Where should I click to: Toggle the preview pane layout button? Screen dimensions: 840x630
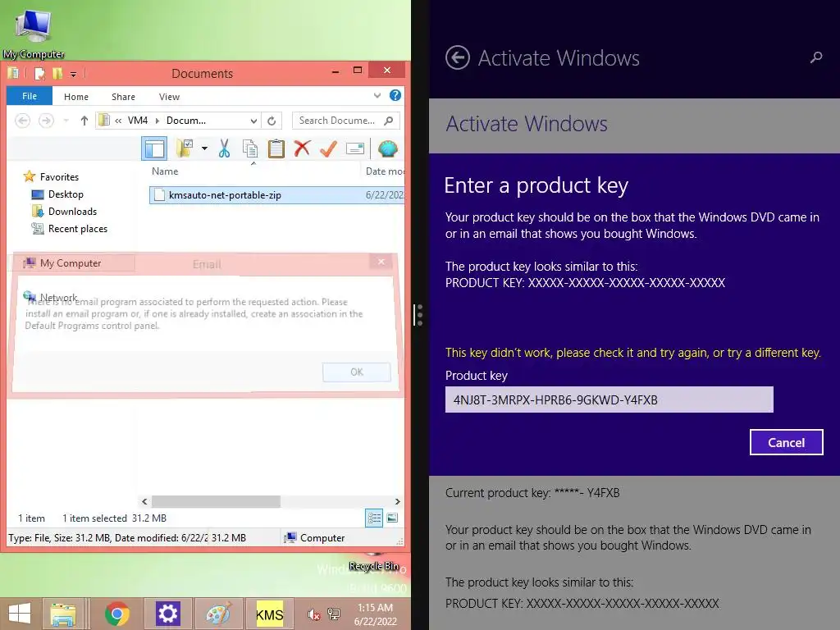(154, 148)
